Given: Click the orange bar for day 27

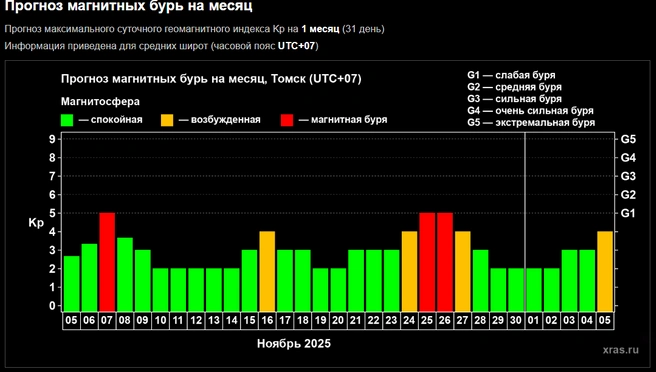Looking at the screenshot, I should pyautogui.click(x=463, y=271).
